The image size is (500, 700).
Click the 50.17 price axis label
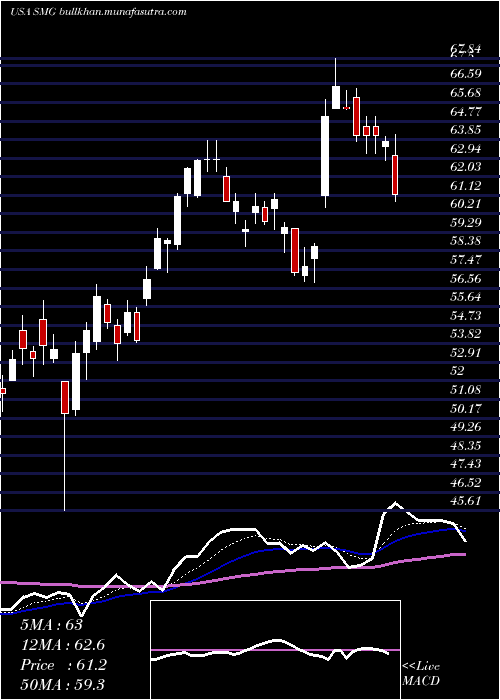coord(466,408)
